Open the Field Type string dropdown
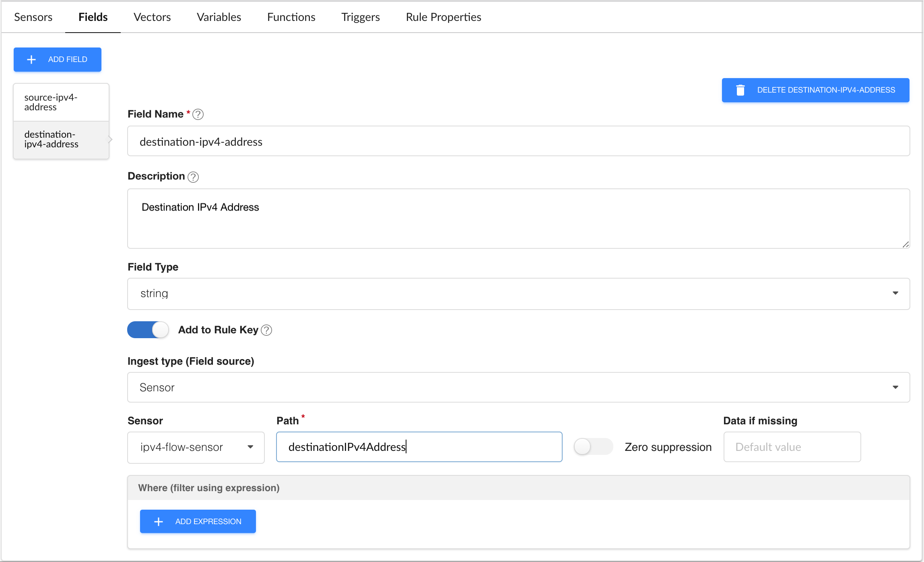 click(x=518, y=293)
